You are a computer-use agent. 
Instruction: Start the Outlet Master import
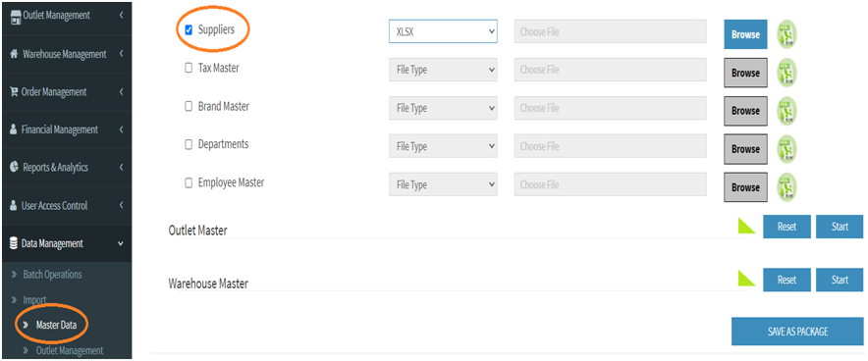(840, 227)
